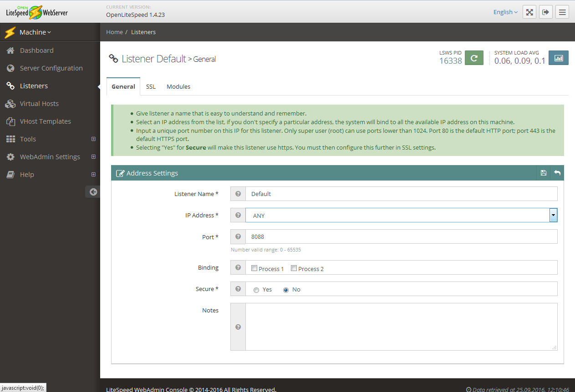Enable the Process 2 binding checkbox
Image resolution: width=575 pixels, height=392 pixels.
[x=294, y=268]
